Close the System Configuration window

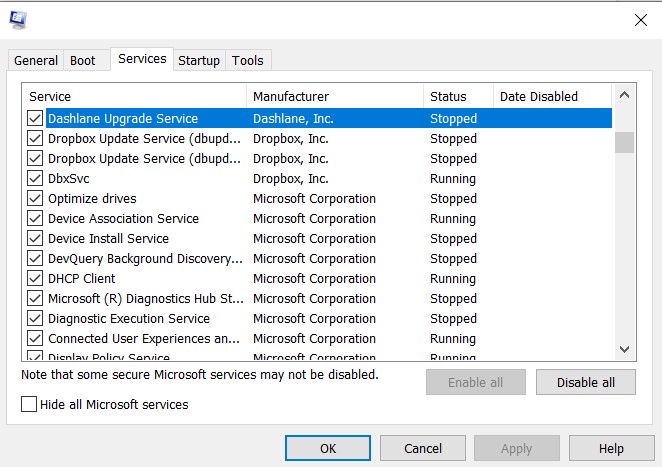[x=640, y=20]
